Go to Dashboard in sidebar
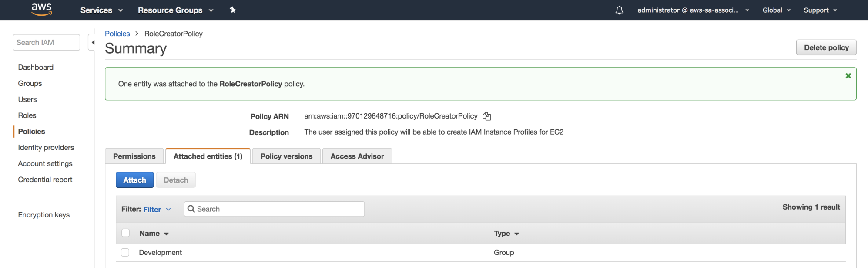The image size is (868, 268). [x=36, y=67]
